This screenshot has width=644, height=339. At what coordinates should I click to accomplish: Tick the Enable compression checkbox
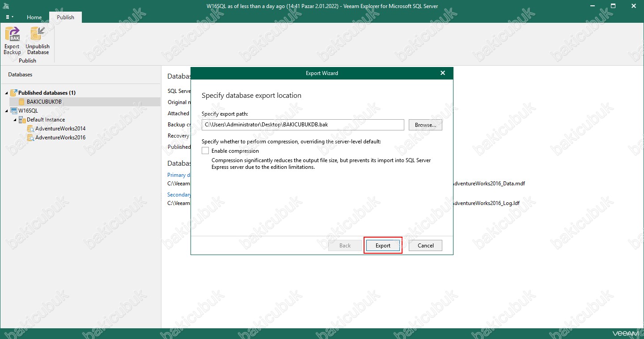click(205, 151)
